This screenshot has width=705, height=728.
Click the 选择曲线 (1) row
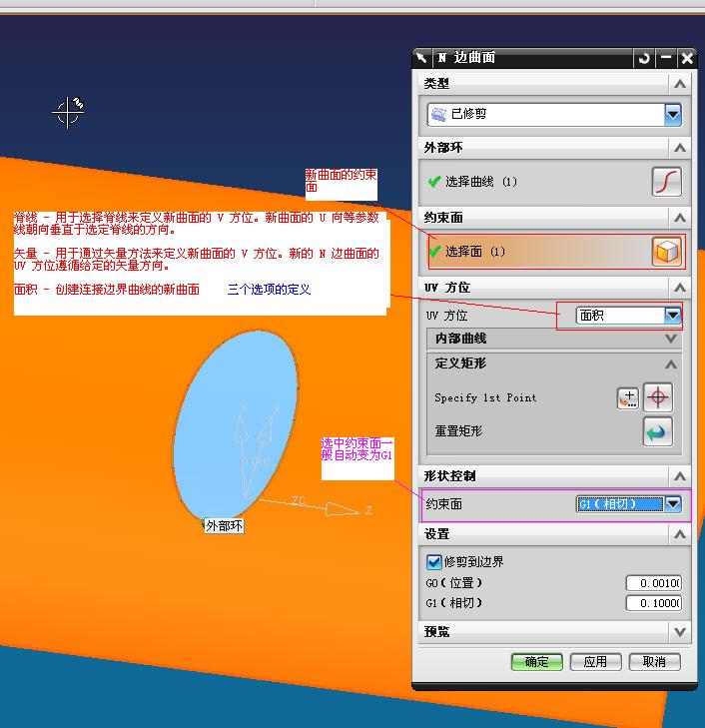(554, 182)
